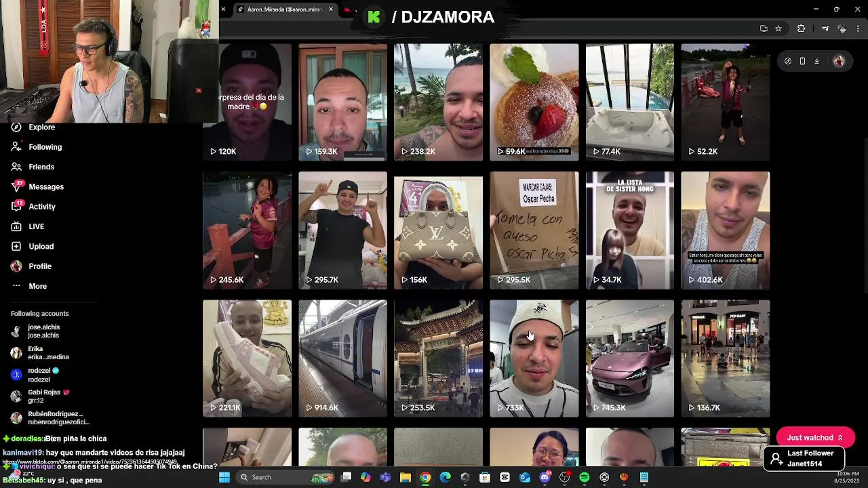
Task: Expand the More options menu
Action: [28, 286]
